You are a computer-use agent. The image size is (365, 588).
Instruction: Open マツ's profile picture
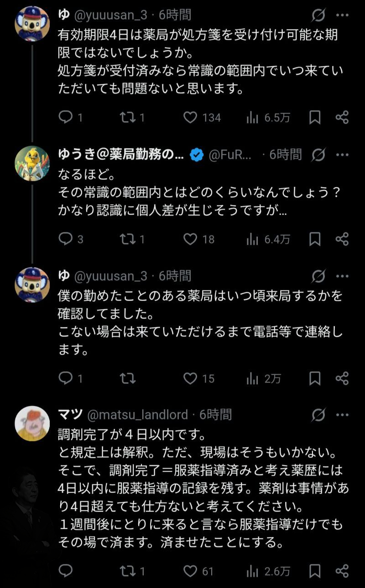tap(32, 423)
